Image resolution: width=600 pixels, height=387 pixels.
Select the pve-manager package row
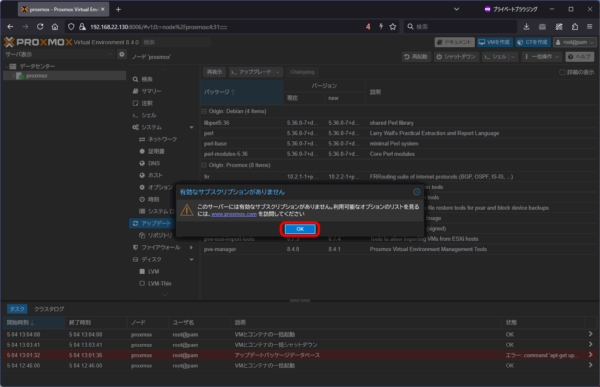(399, 249)
